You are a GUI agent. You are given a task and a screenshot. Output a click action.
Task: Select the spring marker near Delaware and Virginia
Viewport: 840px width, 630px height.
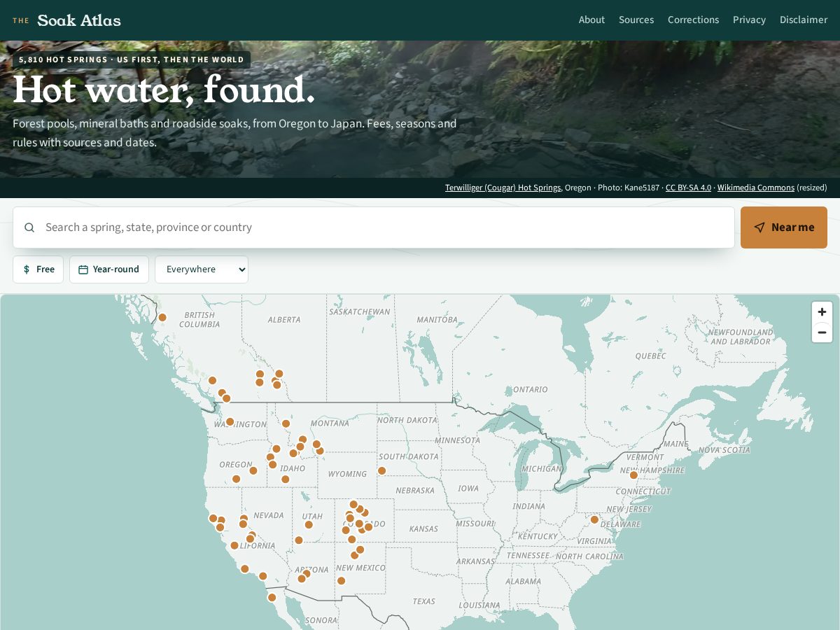tap(594, 519)
